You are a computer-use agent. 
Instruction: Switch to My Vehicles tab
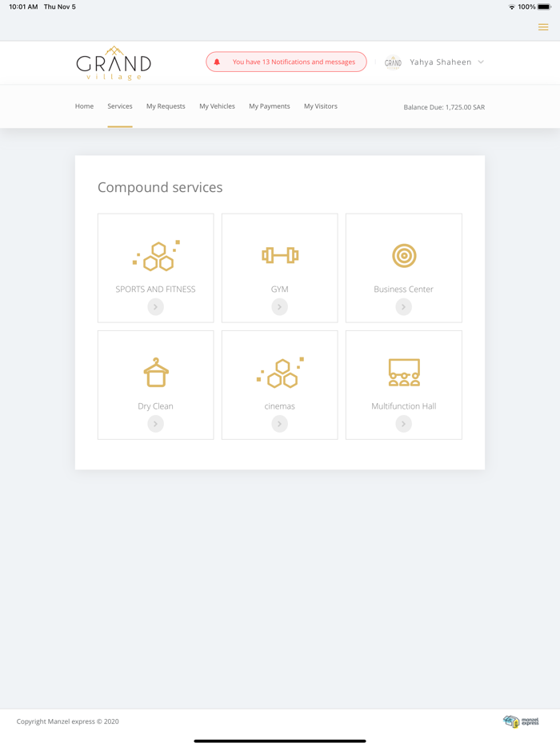tap(217, 106)
